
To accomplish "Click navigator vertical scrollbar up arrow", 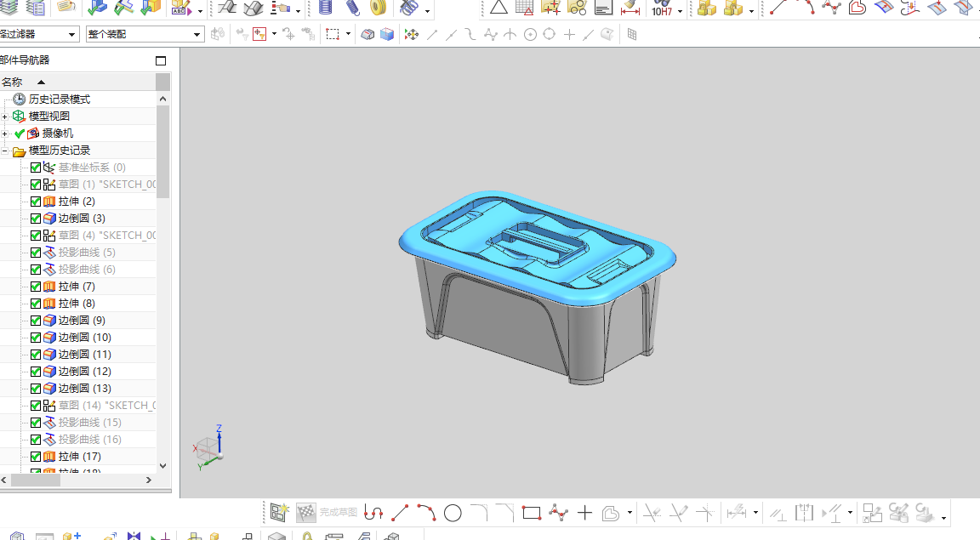I will (163, 99).
